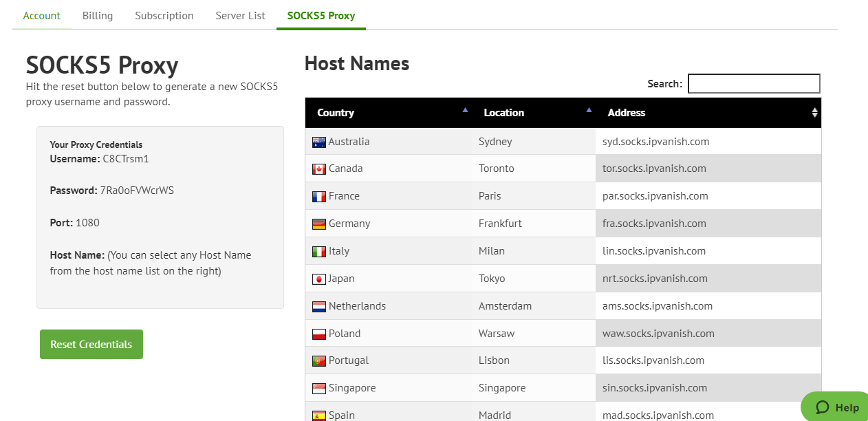Viewport: 868px width, 421px height.
Task: Click the Netherlands flag icon
Action: (x=319, y=307)
